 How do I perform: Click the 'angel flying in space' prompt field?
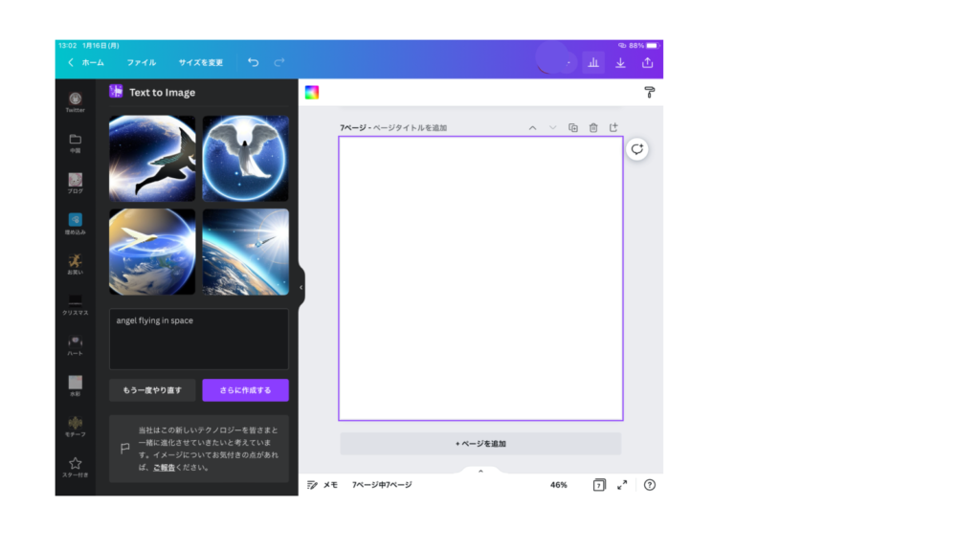[199, 340]
